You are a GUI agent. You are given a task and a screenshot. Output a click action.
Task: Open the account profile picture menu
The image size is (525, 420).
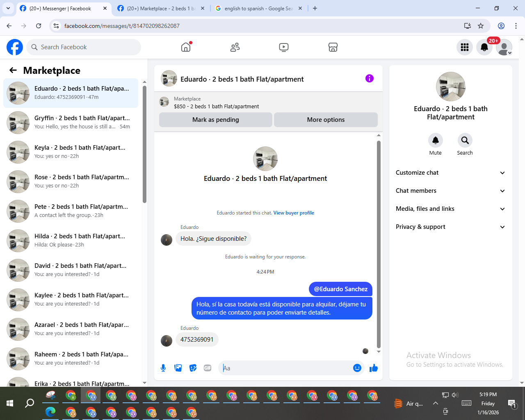pos(504,47)
